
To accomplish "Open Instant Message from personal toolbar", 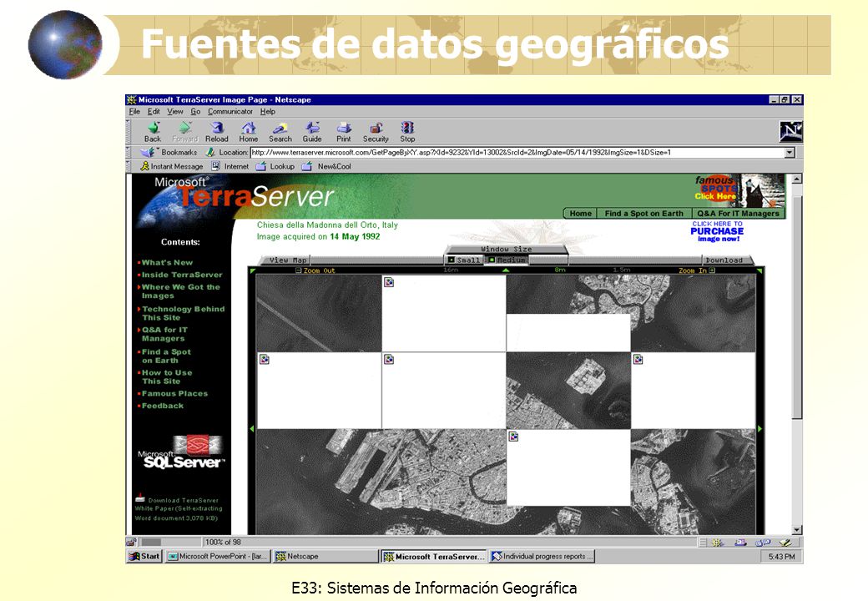I will (x=172, y=166).
